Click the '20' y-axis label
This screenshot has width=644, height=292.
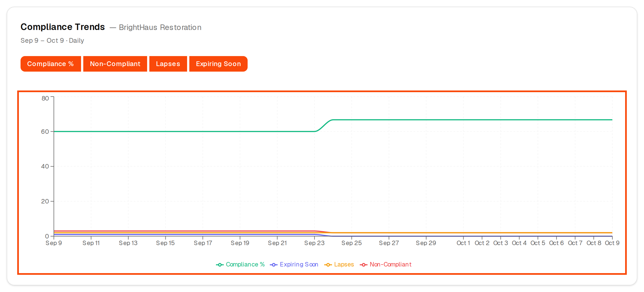click(x=45, y=202)
